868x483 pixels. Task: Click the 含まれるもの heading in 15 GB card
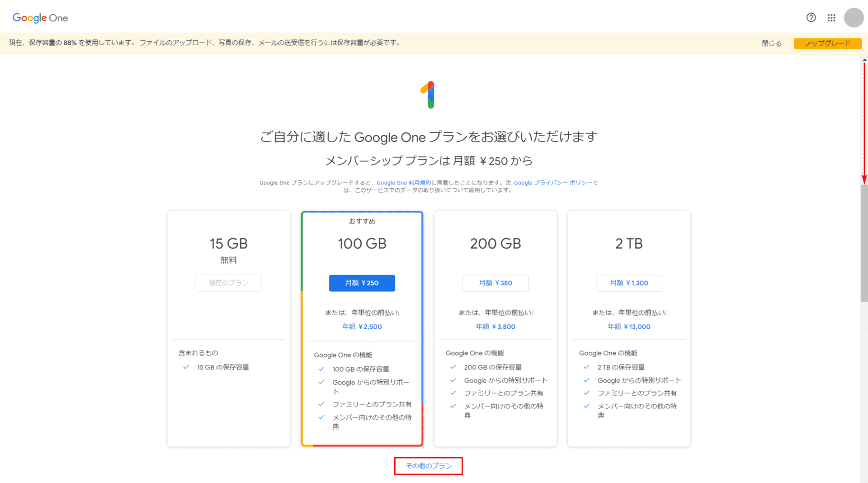pyautogui.click(x=198, y=353)
